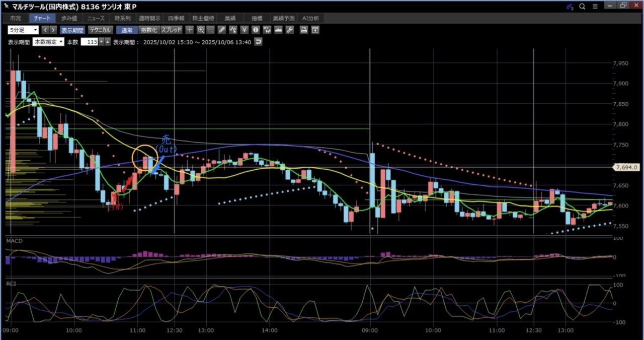
Task: Zoom in with the magnifier plus icon
Action: [x=201, y=30]
